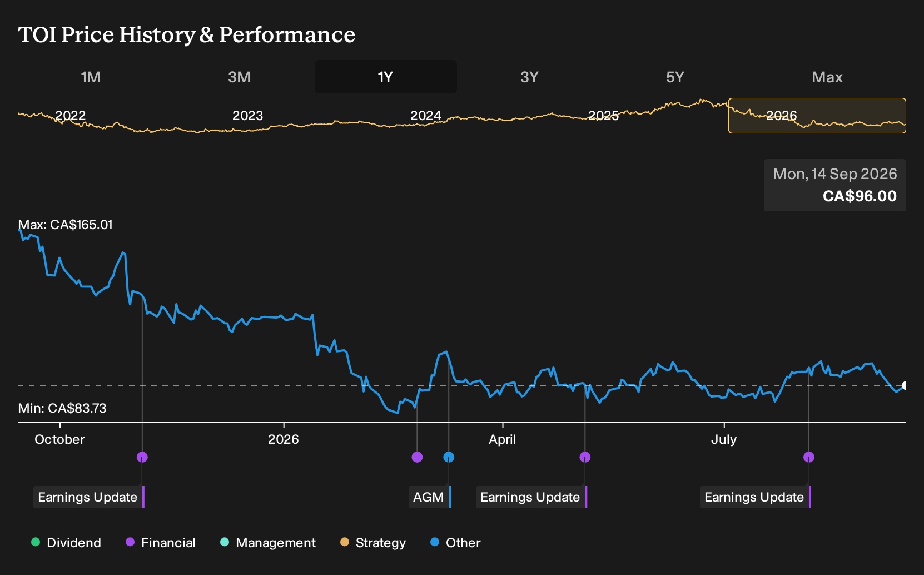Click the highlighted 2026 range selector on mini chart
The image size is (924, 575).
817,116
